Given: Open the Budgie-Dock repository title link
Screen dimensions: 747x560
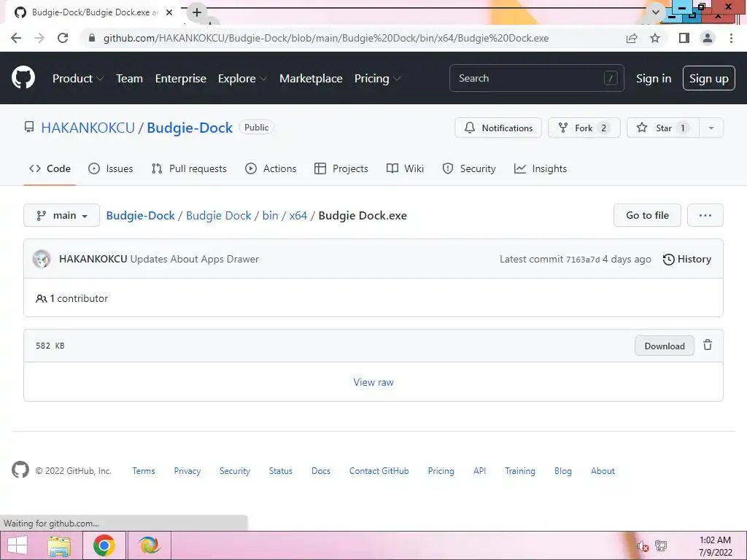Looking at the screenshot, I should 190,128.
